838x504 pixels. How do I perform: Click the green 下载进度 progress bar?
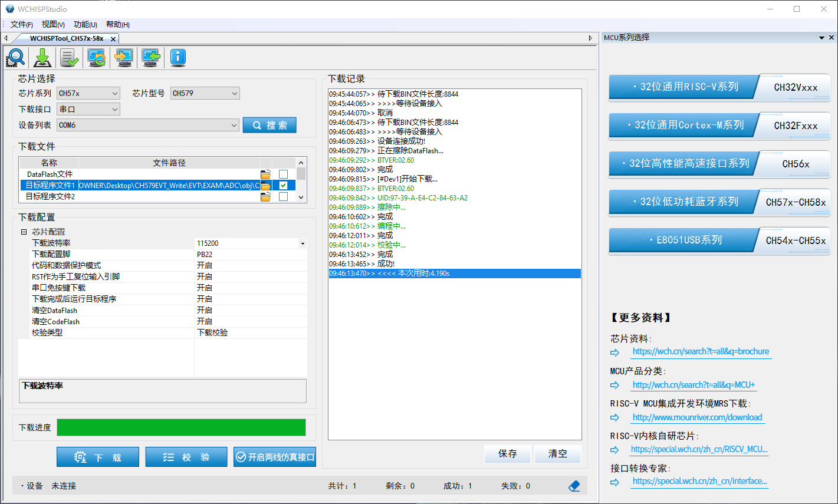pos(181,427)
